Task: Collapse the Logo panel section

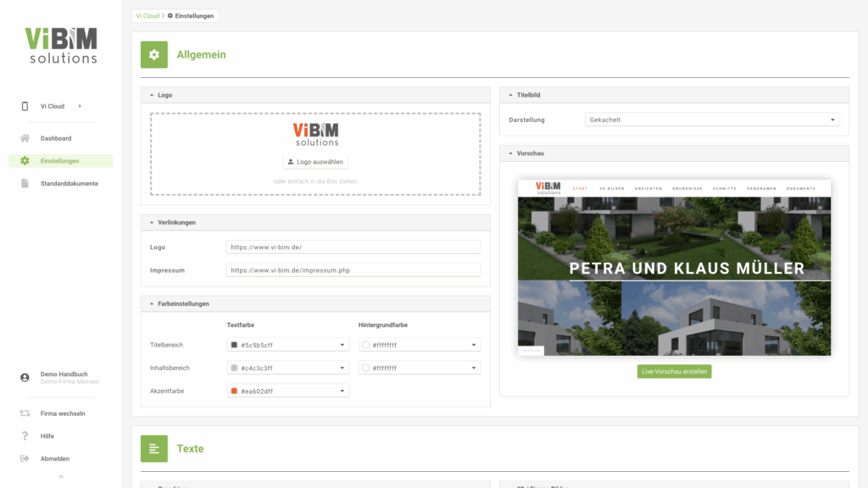Action: point(152,95)
